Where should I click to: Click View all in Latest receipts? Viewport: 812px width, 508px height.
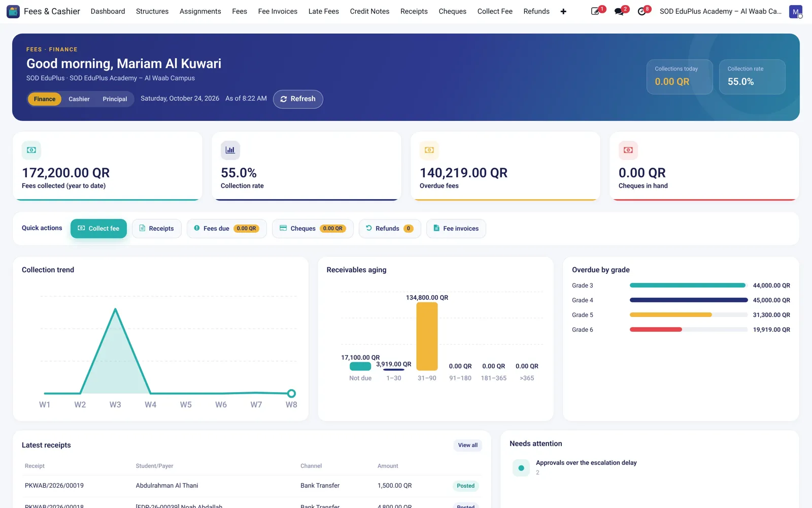coord(467,445)
